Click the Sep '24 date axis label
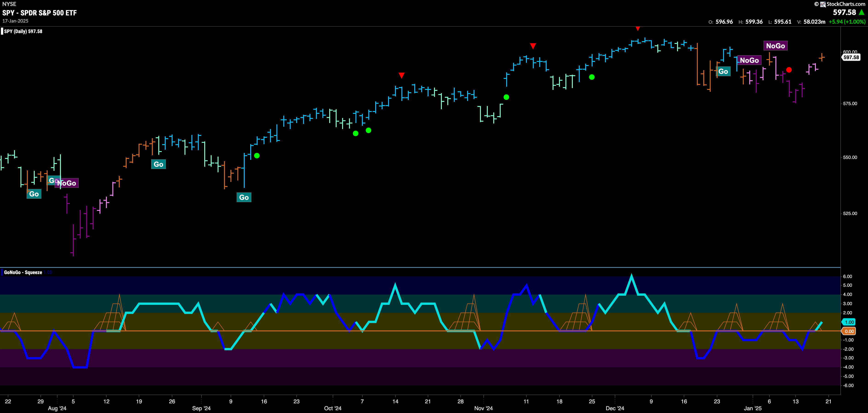Image resolution: width=868 pixels, height=413 pixels. click(201, 408)
